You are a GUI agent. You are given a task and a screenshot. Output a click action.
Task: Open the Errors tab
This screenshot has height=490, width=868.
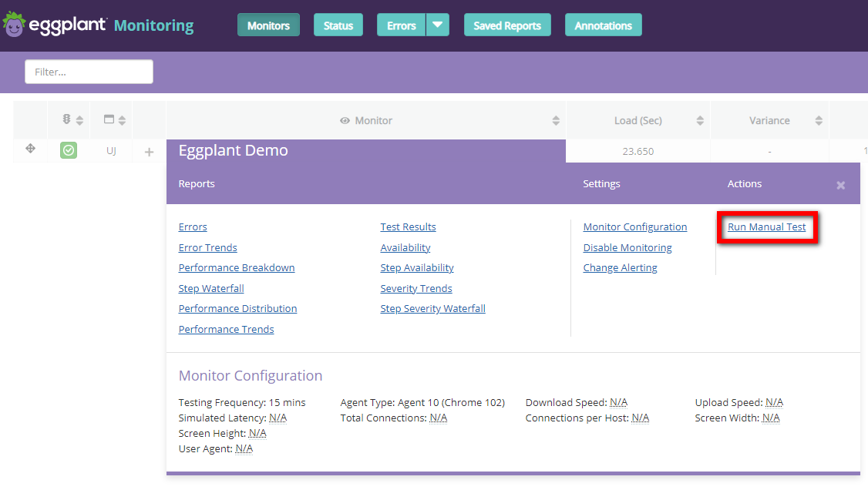(402, 25)
